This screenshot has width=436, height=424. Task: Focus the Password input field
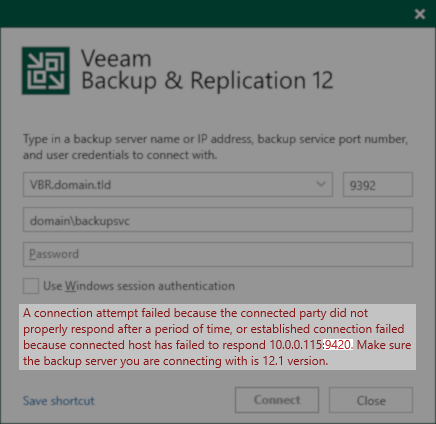[218, 255]
